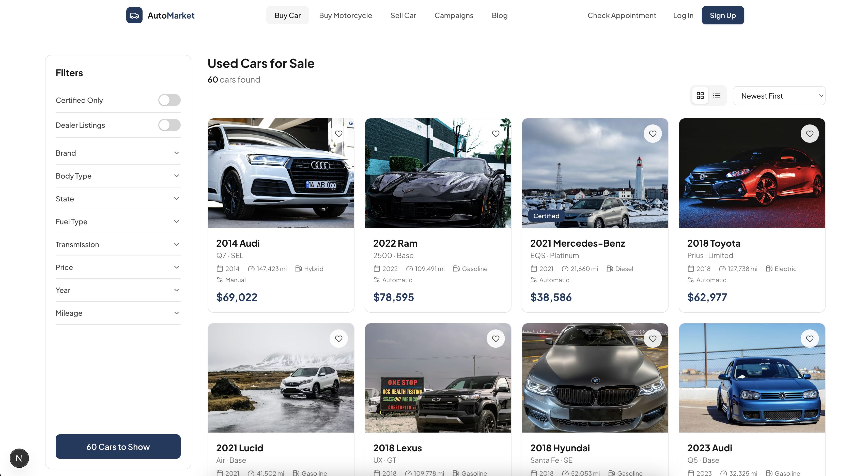This screenshot has height=476, width=868.
Task: Open the Buy Motorcycle nav tab
Action: click(x=345, y=15)
